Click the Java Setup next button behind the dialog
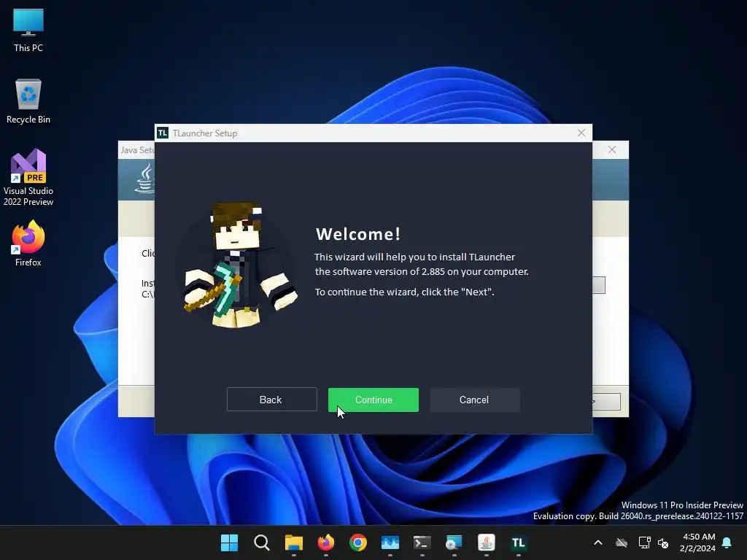747x560 pixels. (606, 401)
